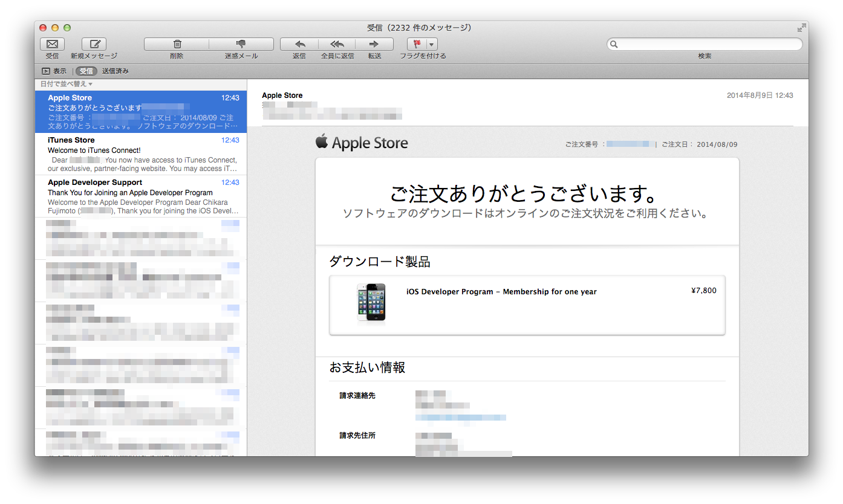Open the flag color dropdown arrow
Screen dimensions: 843x504
tap(432, 44)
